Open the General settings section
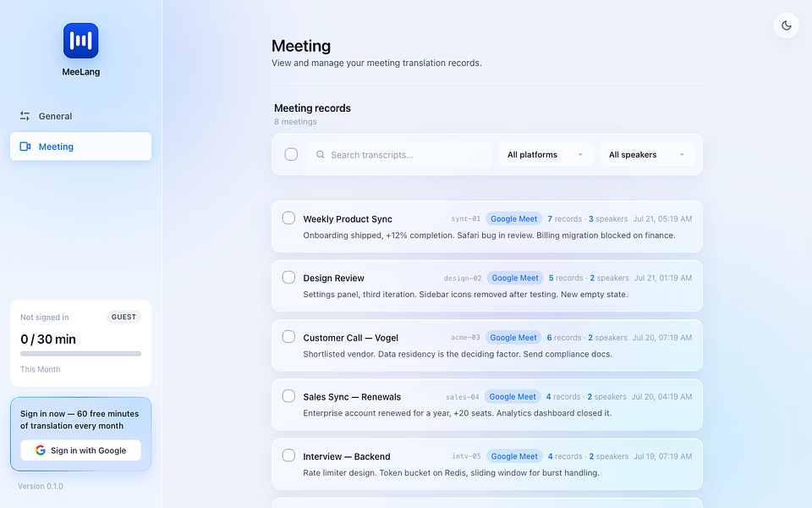Screen dimensions: 812x508 pos(81,116)
